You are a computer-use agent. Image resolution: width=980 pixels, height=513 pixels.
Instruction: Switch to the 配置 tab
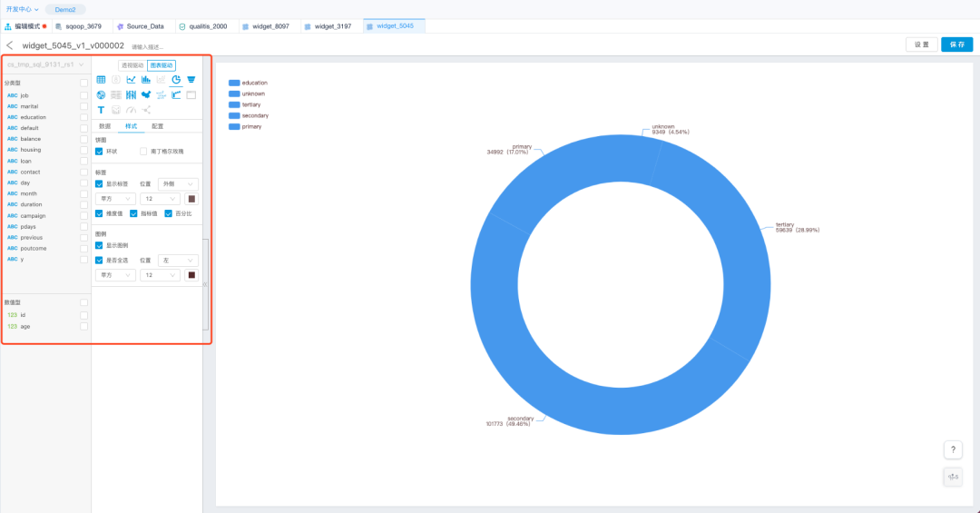(x=158, y=126)
